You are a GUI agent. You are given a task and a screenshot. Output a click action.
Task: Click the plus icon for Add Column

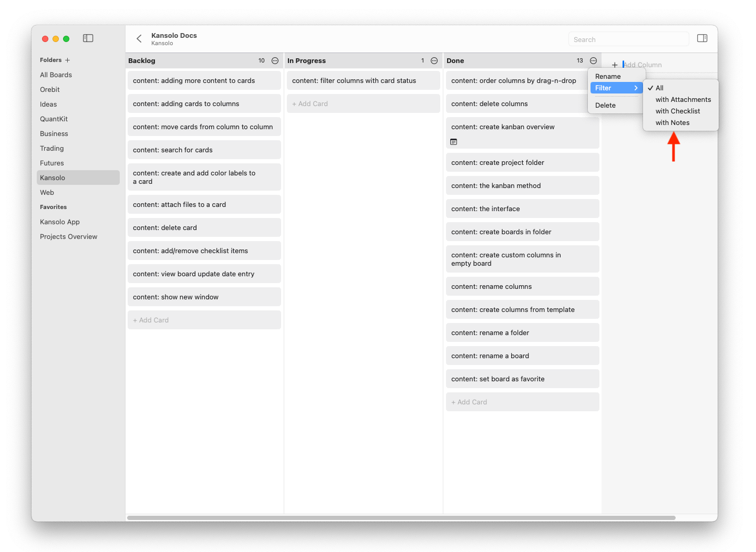point(615,65)
